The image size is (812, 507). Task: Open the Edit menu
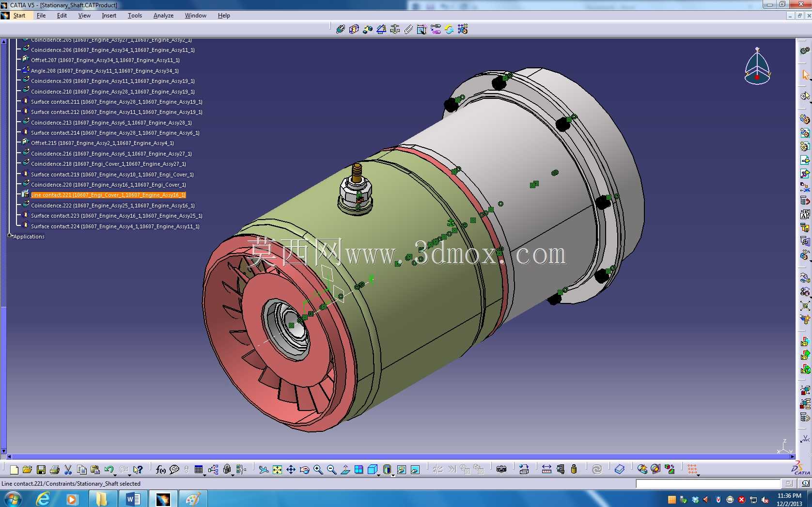click(x=62, y=16)
